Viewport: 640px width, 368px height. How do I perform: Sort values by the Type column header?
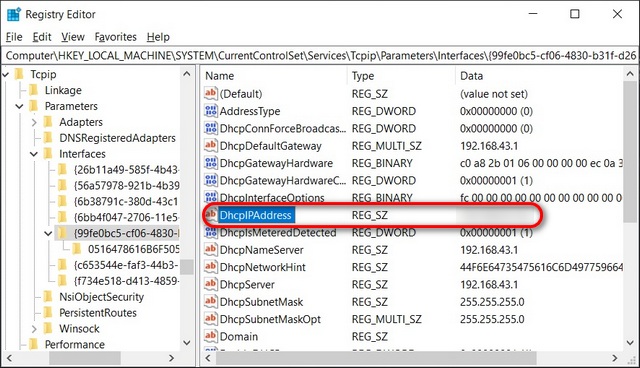(x=363, y=76)
